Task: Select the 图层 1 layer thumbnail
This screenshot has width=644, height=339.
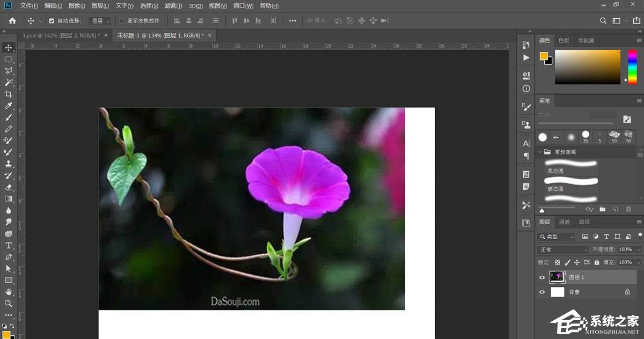Action: click(558, 277)
